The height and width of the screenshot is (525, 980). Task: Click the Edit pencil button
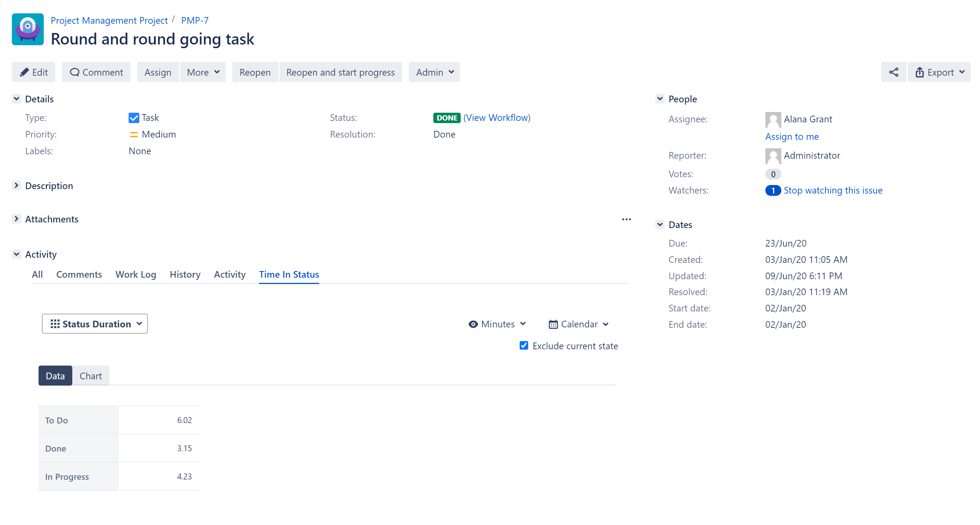33,72
